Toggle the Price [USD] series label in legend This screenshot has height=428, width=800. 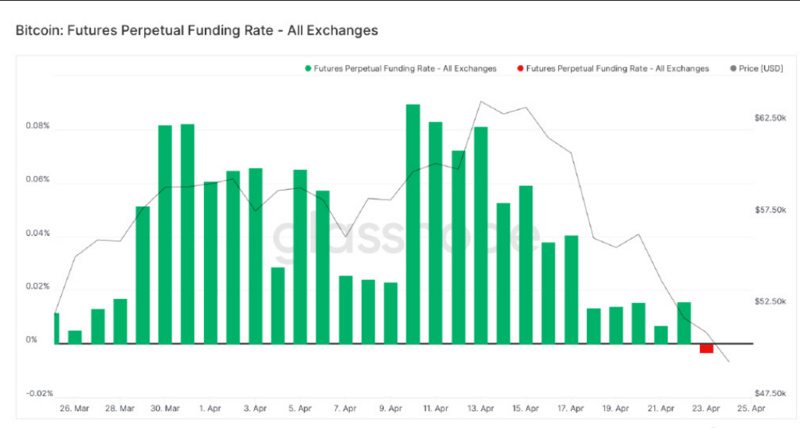pyautogui.click(x=764, y=68)
